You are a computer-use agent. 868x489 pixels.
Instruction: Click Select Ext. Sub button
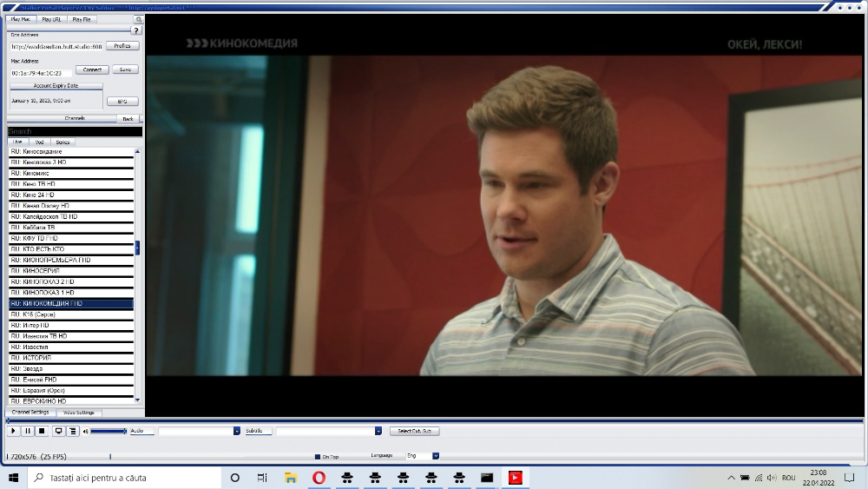coord(415,431)
